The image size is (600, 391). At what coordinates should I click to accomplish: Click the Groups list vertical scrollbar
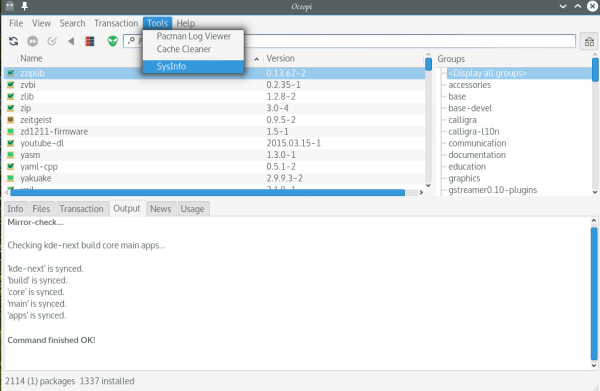(x=595, y=70)
